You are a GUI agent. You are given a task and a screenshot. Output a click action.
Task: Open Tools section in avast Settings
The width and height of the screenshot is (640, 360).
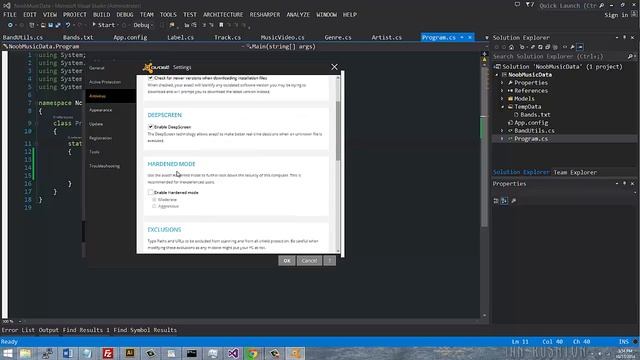[94, 152]
